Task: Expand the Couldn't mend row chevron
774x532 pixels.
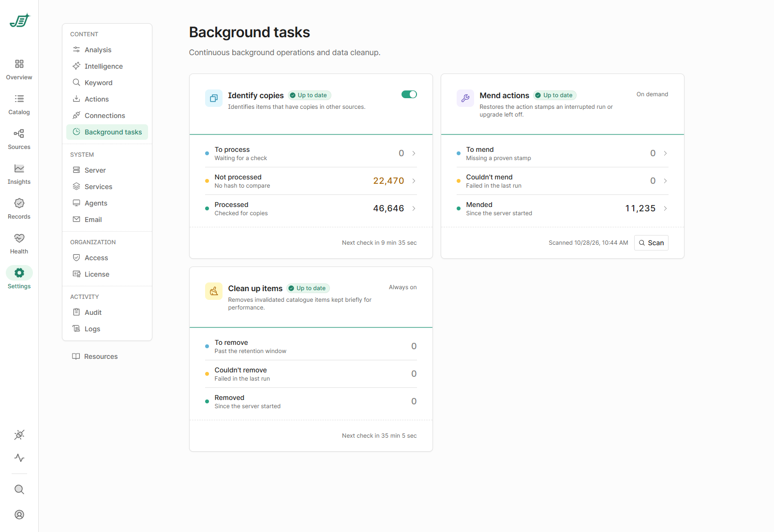Action: 666,181
